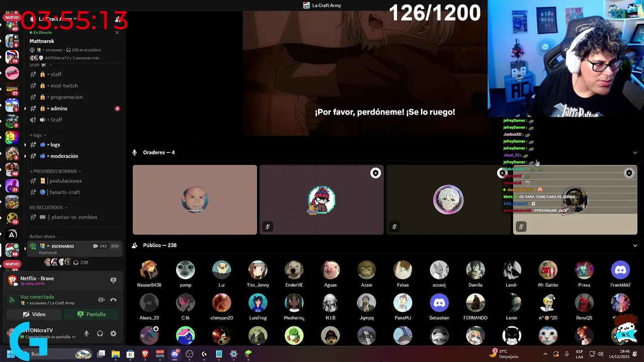Click the ESCENARIO active stage entry
Image resolution: width=644 pixels, height=362 pixels.
[x=74, y=249]
